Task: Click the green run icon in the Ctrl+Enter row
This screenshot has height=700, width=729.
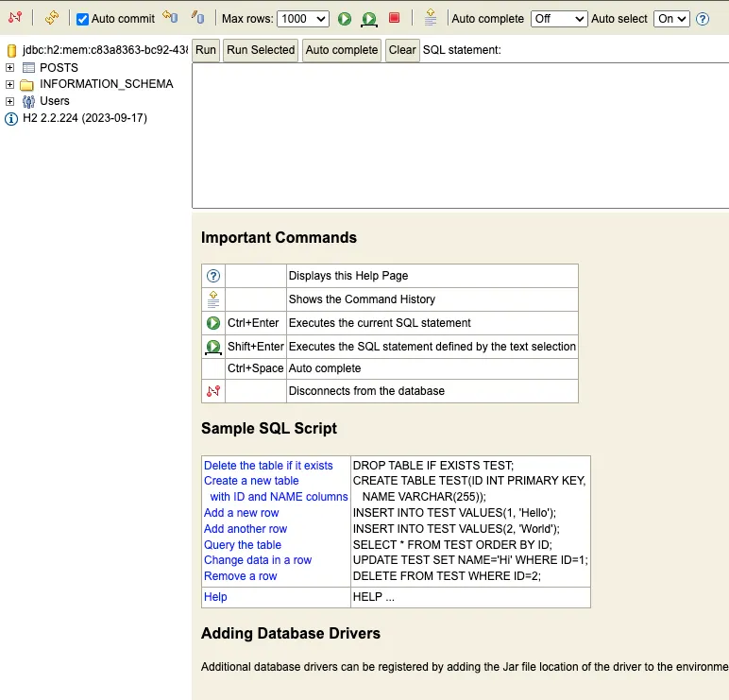Action: coord(213,323)
